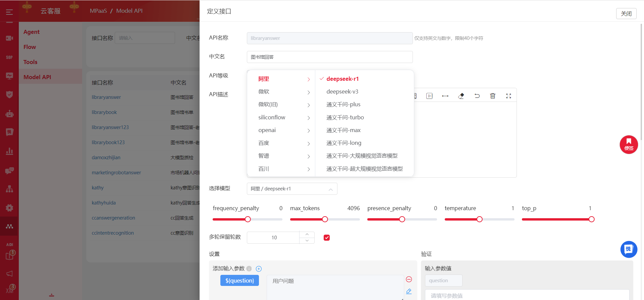Viewport: 644px width, 300px height.
Task: Open the video camera icon in left sidebar
Action: pos(9,38)
